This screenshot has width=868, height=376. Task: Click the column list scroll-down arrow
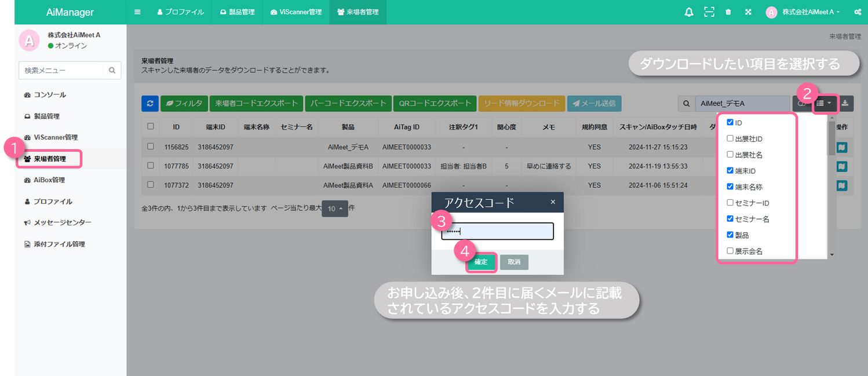tap(831, 254)
